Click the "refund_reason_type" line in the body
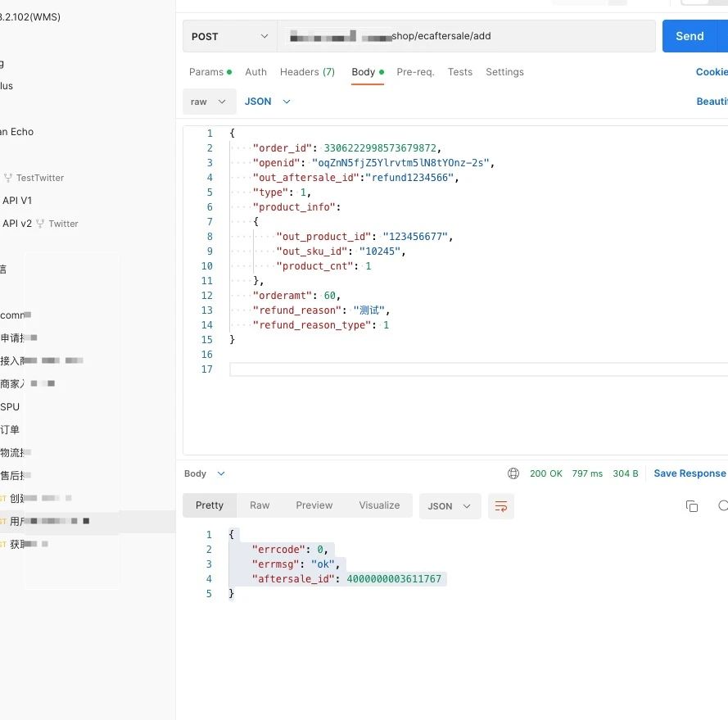This screenshot has width=728, height=720. pos(321,325)
